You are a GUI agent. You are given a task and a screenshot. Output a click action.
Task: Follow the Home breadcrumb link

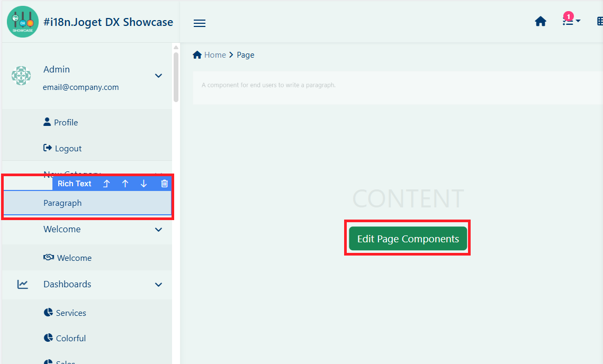pos(215,55)
